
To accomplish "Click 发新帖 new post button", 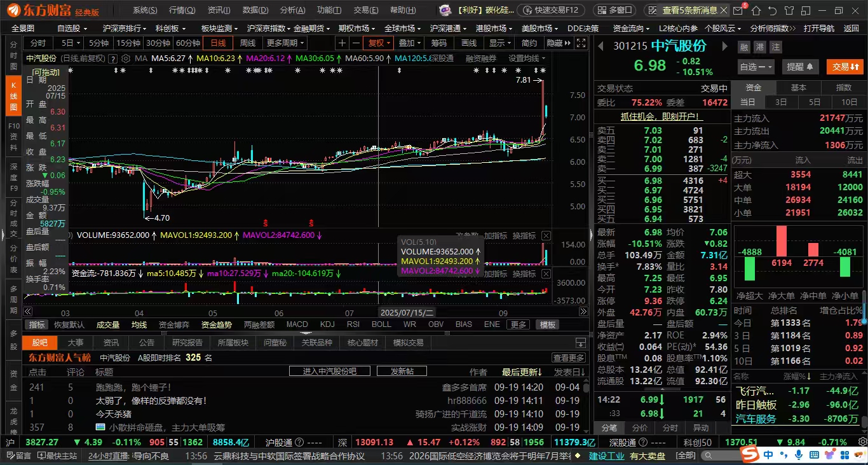I will coord(402,371).
